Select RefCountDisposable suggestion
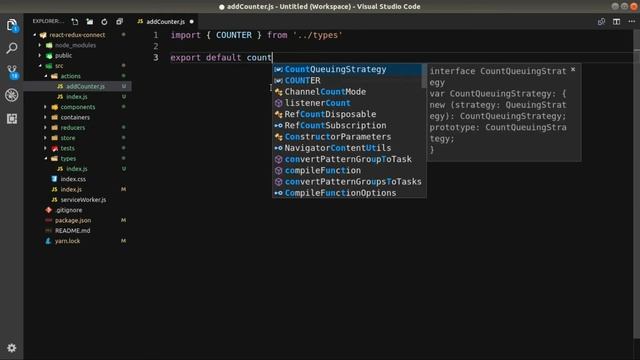Screen dimensions: 640x360 [347, 114]
